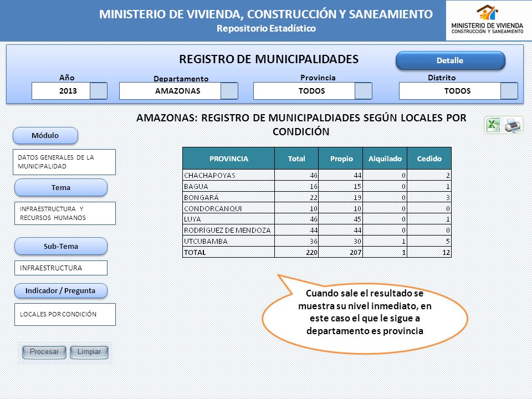
Task: Click the Propio total value 207
Action: tap(356, 253)
